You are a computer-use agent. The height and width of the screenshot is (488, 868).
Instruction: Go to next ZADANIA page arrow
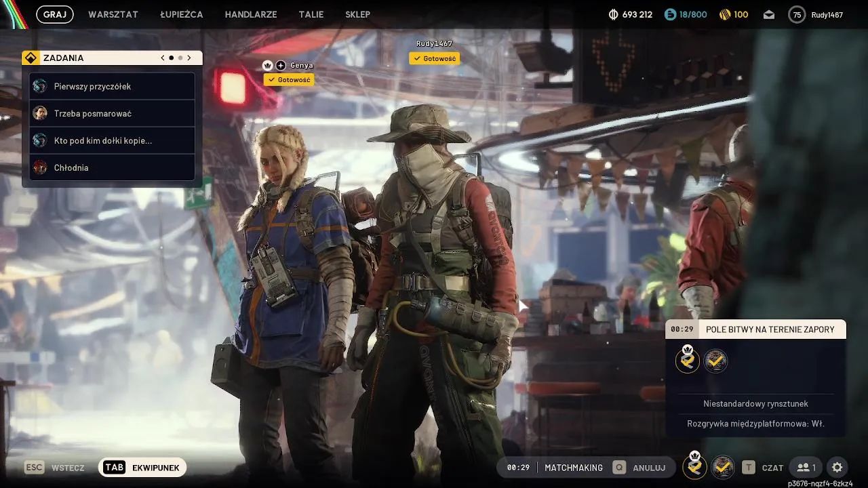coord(189,58)
